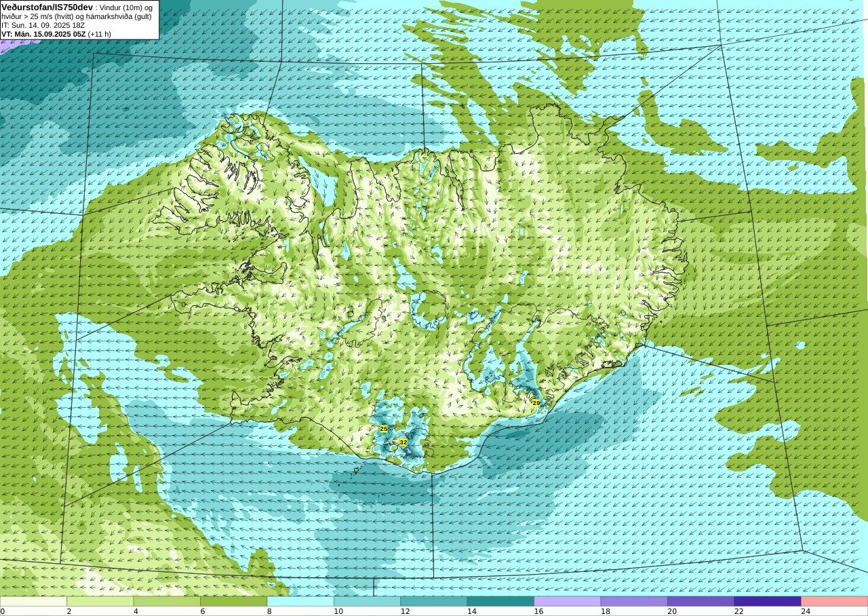The image size is (868, 616).
Task: Select the pink above-24 m/s legend swatch
Action: click(834, 601)
